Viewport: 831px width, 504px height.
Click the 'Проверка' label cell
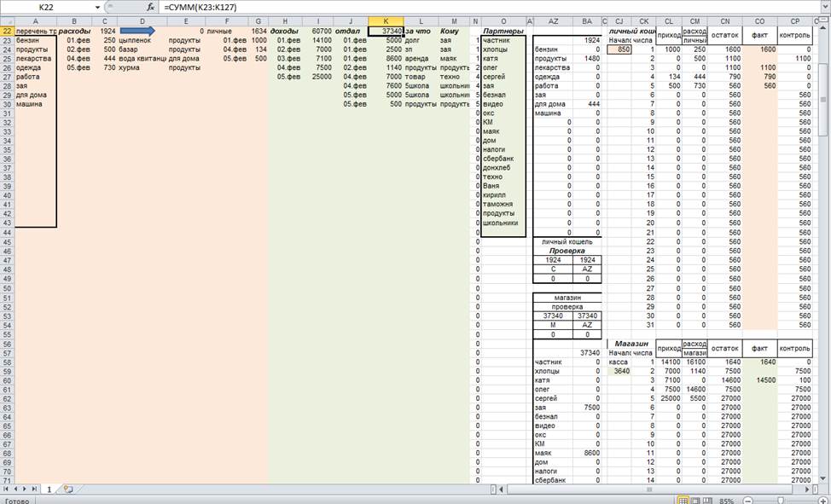(567, 251)
